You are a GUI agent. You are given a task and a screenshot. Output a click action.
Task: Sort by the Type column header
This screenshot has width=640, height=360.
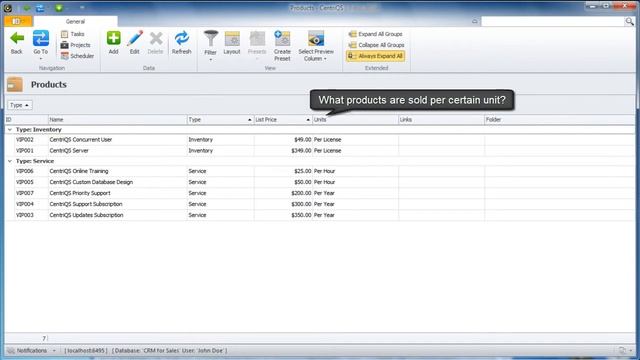(220, 120)
